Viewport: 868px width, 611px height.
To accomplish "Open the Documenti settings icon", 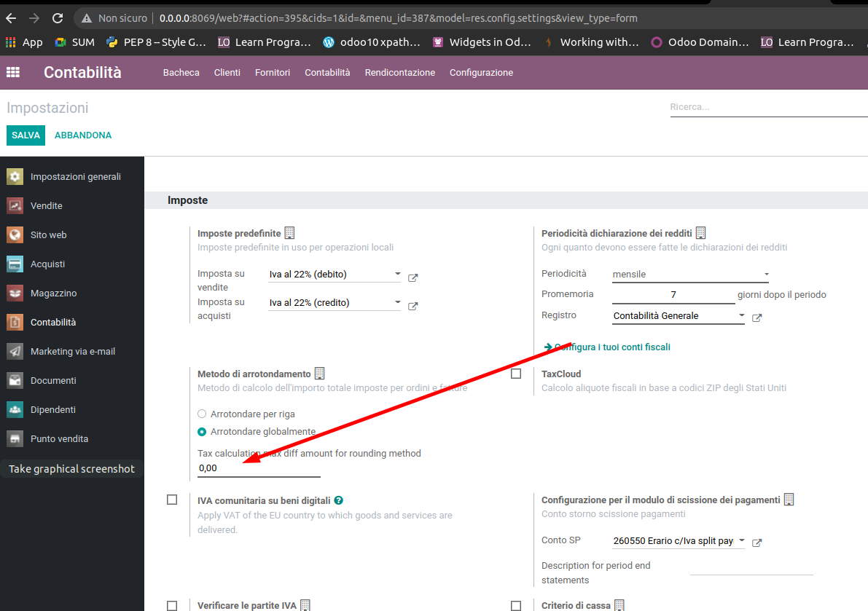I will point(15,380).
